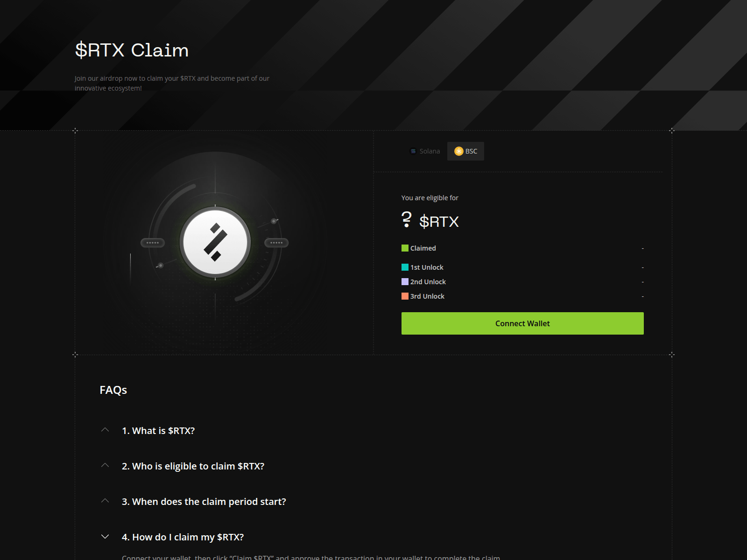
Task: Click the teal 1st Unlock swatch
Action: tap(404, 267)
